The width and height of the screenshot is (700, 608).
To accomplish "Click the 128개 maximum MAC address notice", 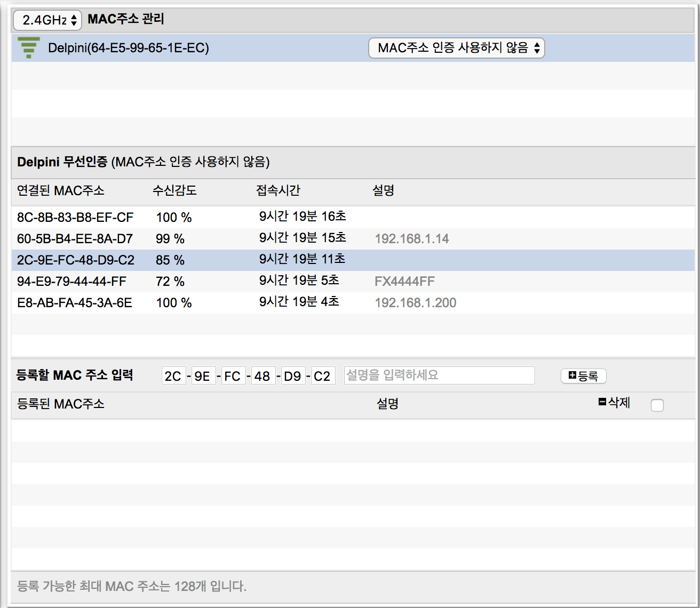I will [132, 587].
